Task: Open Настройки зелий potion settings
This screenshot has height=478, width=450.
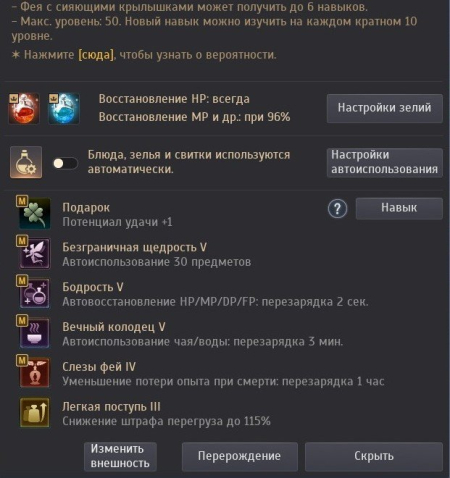Action: pyautogui.click(x=385, y=108)
